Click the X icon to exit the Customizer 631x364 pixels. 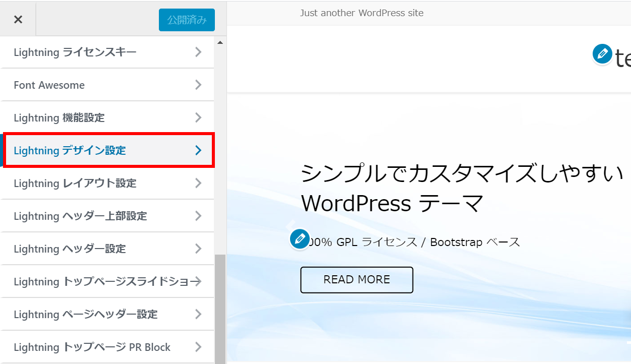(x=18, y=19)
